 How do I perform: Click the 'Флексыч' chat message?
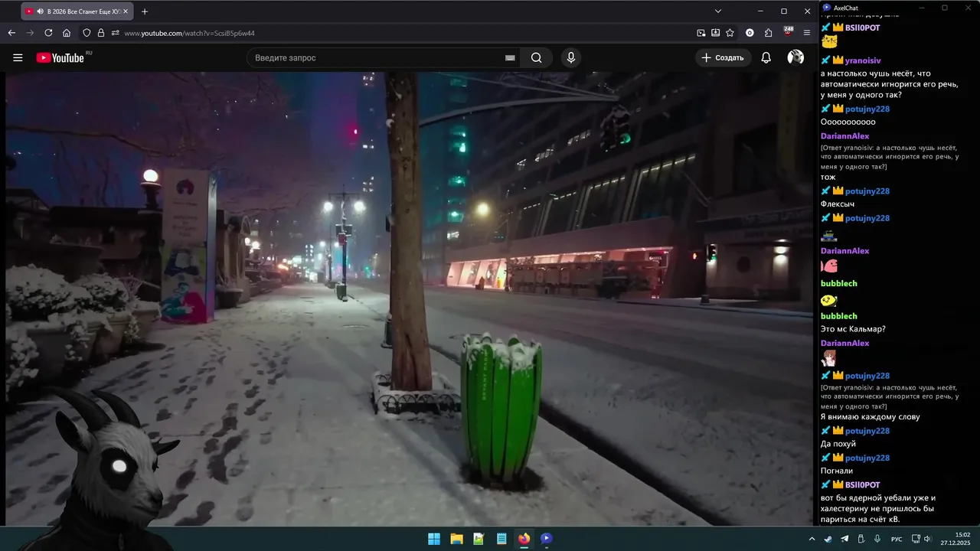click(838, 204)
